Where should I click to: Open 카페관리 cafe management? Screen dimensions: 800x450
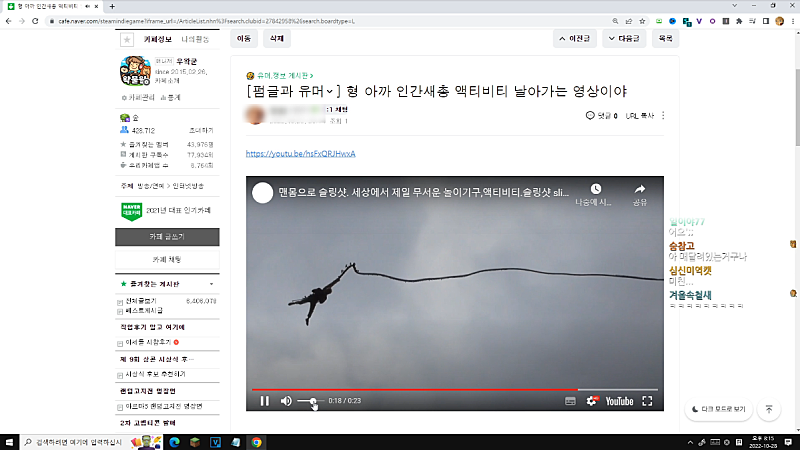[138, 97]
